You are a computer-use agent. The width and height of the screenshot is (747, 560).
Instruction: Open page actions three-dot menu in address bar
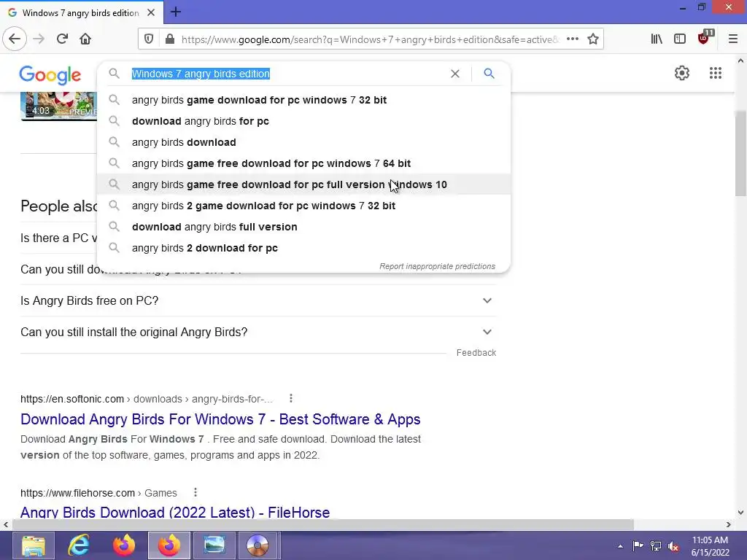tap(573, 39)
